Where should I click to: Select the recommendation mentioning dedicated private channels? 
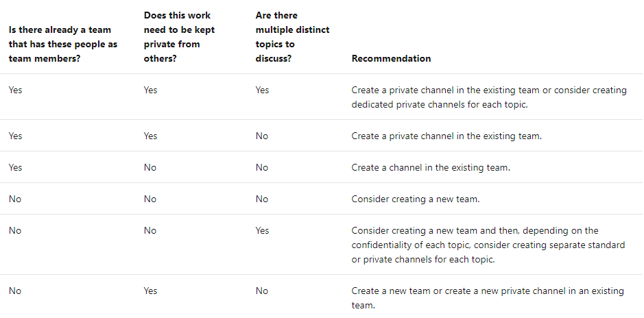(488, 97)
